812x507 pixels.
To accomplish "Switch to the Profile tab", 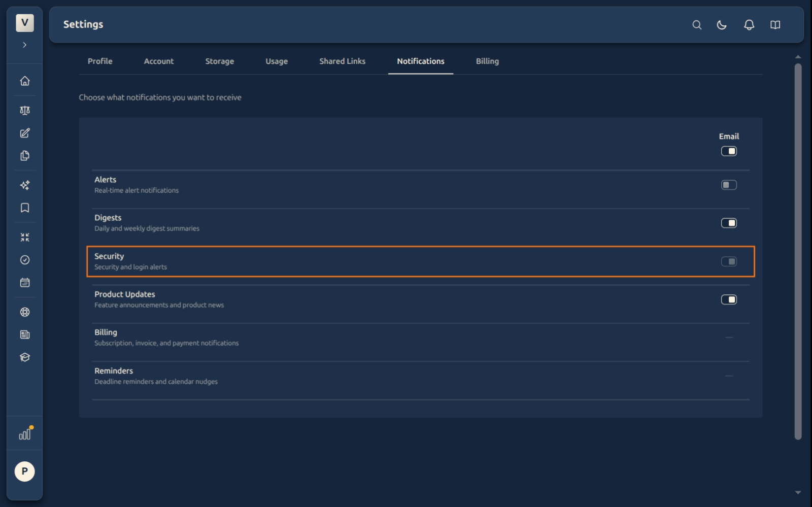I will tap(100, 61).
